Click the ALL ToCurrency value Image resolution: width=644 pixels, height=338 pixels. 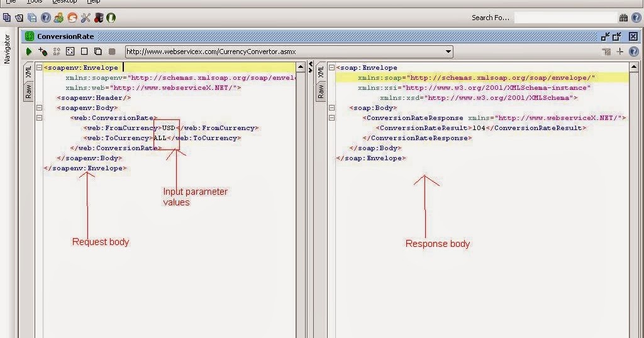click(160, 138)
